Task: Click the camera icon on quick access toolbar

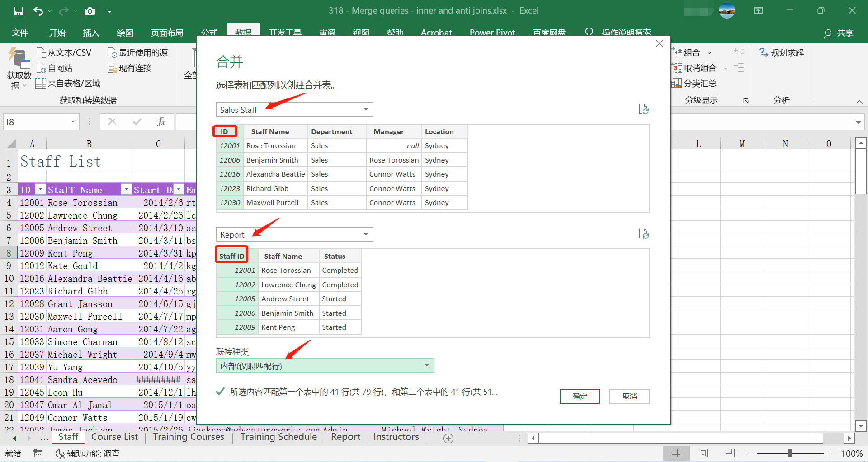Action: [x=90, y=11]
